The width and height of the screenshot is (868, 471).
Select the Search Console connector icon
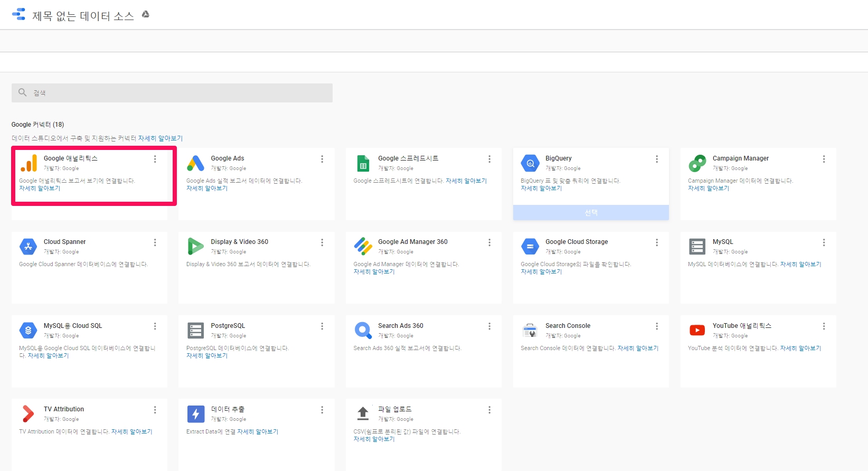coord(530,331)
